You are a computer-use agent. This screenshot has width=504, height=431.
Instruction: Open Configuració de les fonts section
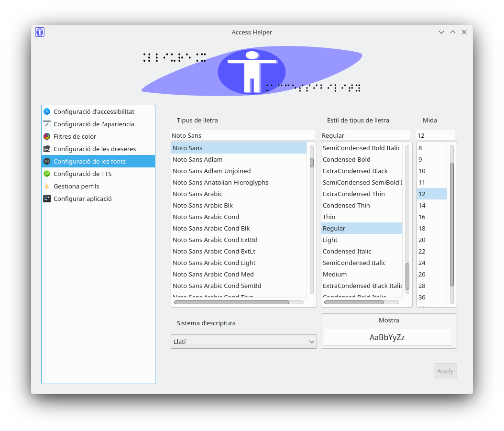(x=89, y=161)
